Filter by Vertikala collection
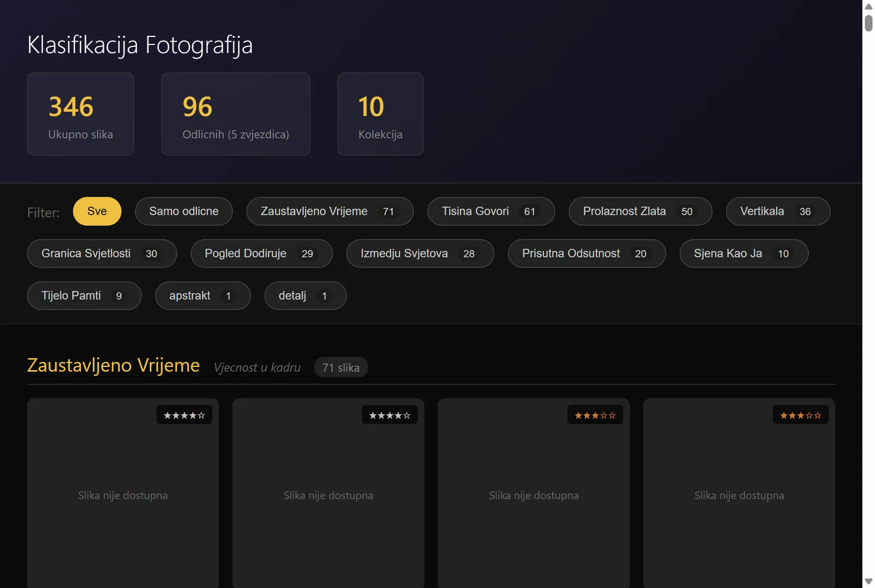 coord(778,211)
